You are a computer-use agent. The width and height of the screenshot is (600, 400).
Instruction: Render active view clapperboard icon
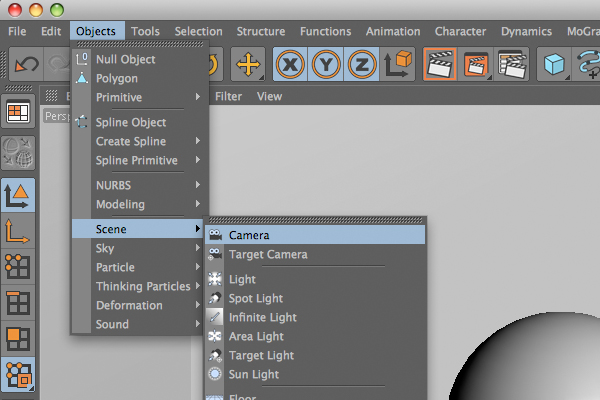[x=440, y=64]
